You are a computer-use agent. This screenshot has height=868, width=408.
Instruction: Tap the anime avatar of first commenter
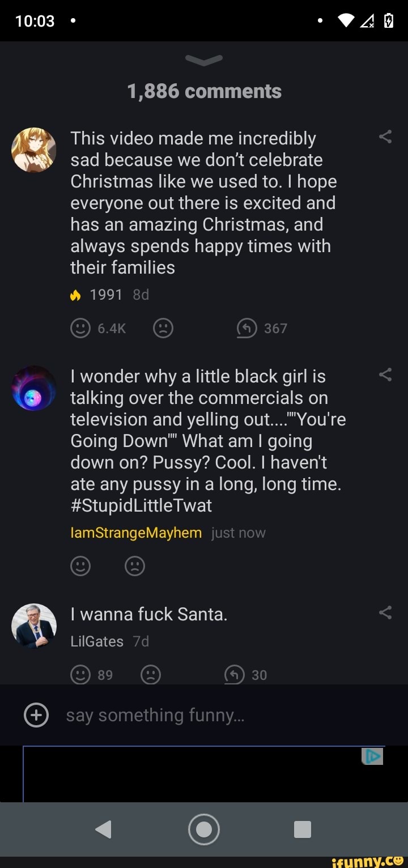pos(34,150)
